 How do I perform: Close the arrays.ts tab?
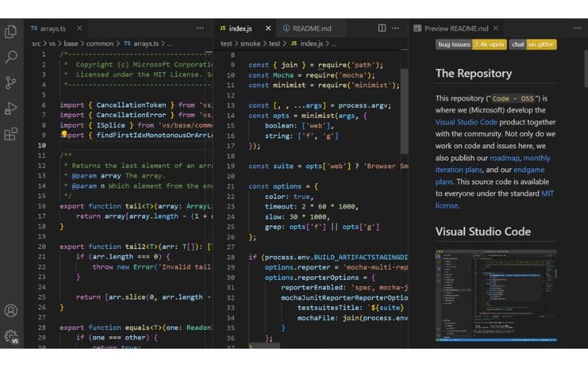[79, 28]
